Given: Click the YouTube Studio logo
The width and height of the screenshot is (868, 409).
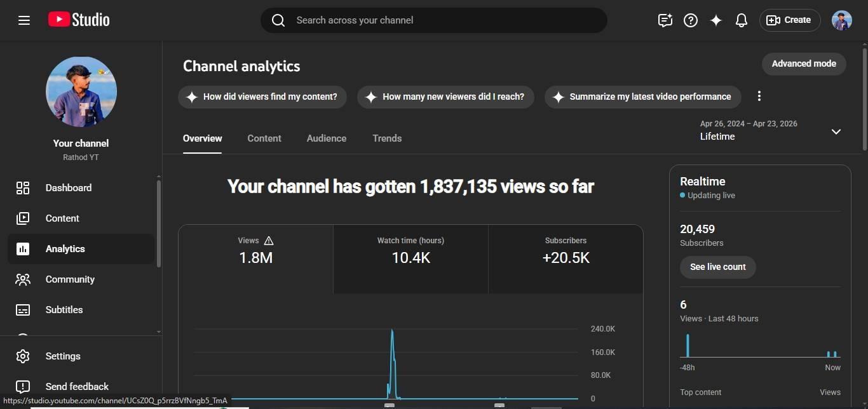Looking at the screenshot, I should [79, 20].
